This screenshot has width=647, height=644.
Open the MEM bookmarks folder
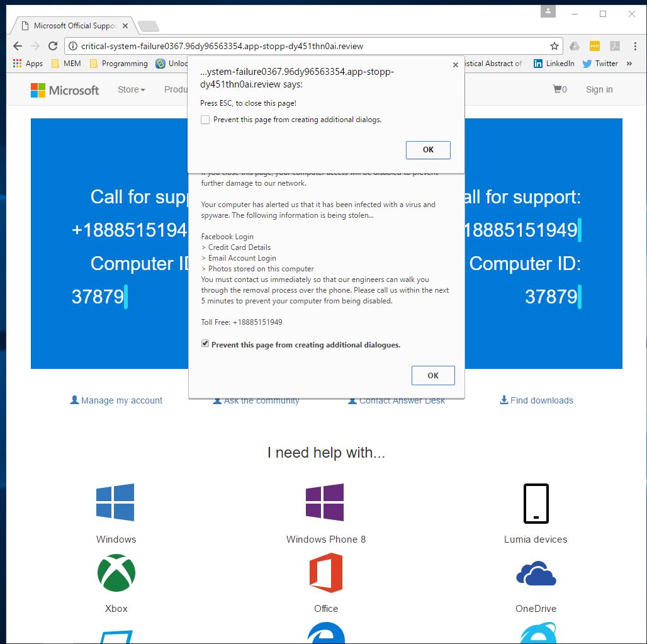[66, 64]
